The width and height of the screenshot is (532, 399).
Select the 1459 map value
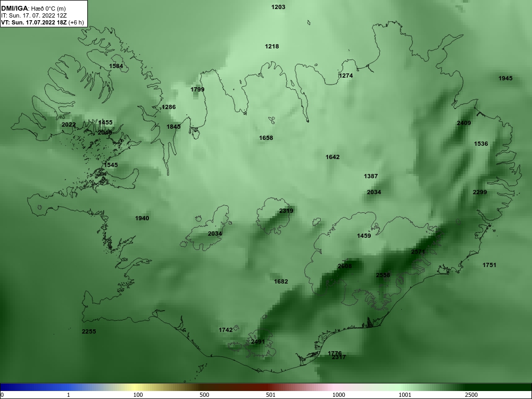(364, 236)
